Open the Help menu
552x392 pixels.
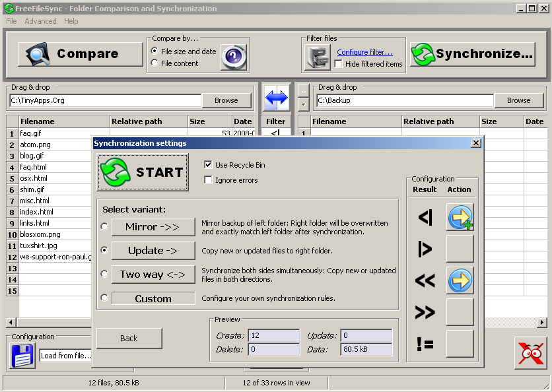click(x=71, y=21)
